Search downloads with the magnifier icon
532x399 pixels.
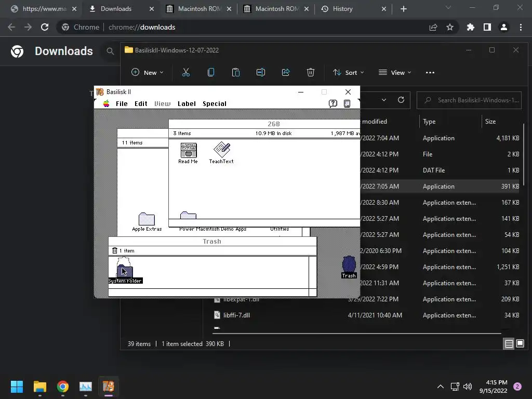pyautogui.click(x=110, y=51)
